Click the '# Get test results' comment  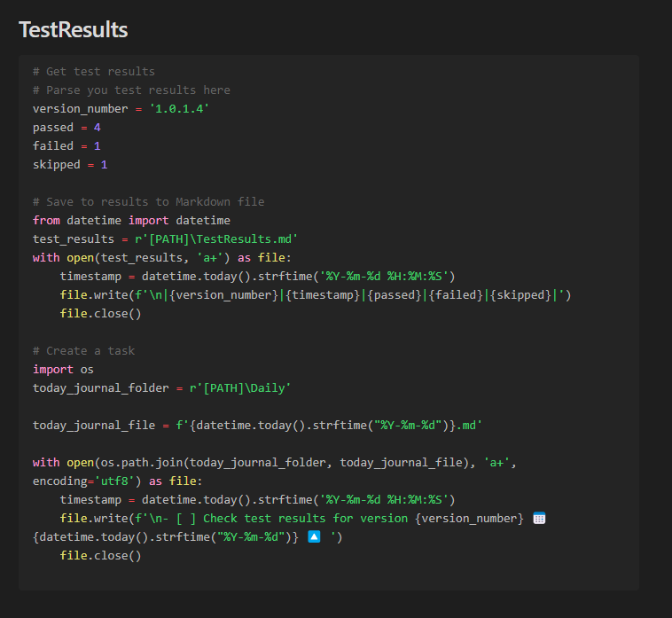point(94,71)
